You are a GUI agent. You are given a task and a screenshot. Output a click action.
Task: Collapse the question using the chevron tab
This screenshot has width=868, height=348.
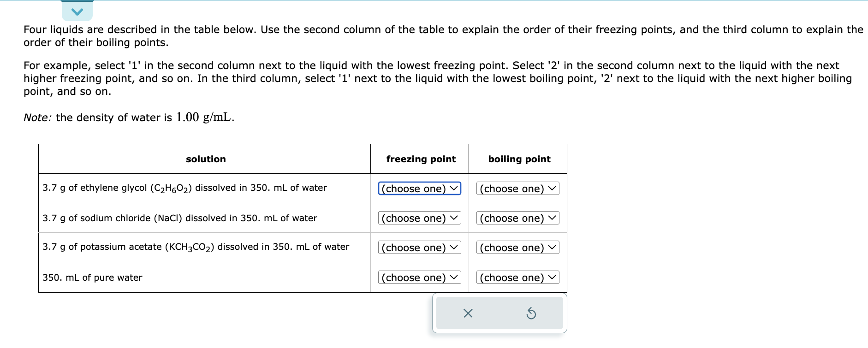[x=77, y=10]
